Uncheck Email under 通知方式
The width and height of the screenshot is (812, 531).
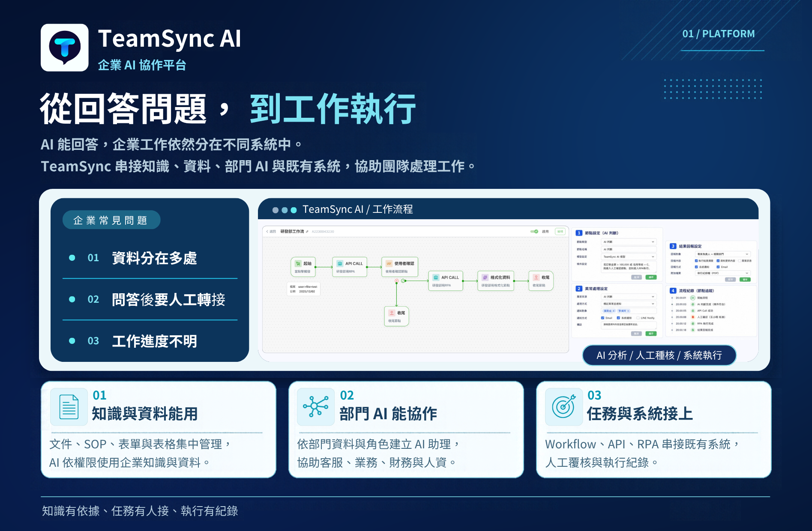click(x=602, y=318)
